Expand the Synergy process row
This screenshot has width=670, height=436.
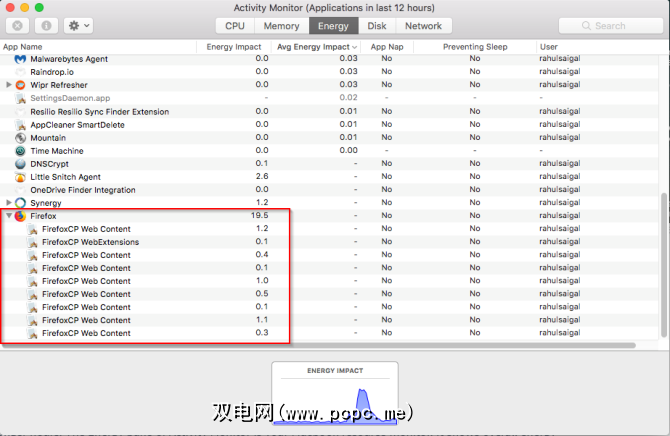coord(9,203)
